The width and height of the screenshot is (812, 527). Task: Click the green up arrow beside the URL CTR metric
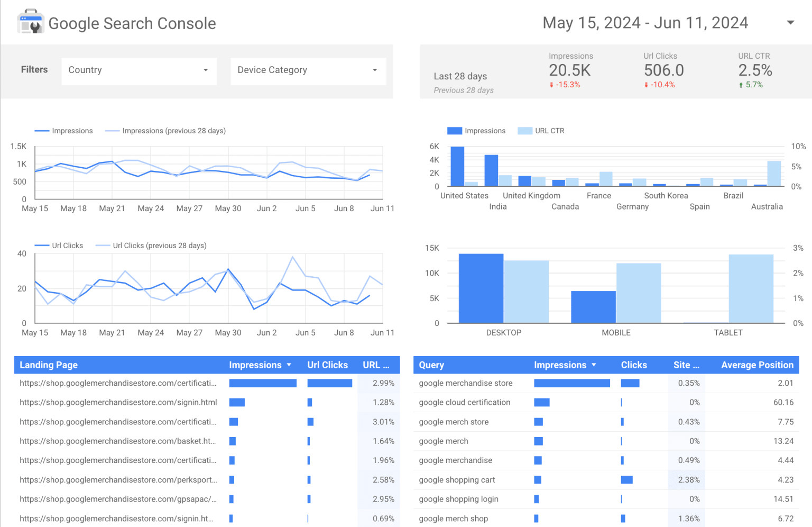741,85
